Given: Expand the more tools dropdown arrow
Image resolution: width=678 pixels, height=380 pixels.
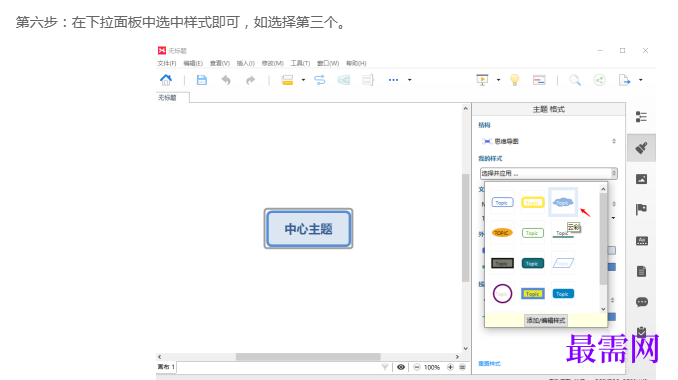Looking at the screenshot, I should (x=409, y=80).
